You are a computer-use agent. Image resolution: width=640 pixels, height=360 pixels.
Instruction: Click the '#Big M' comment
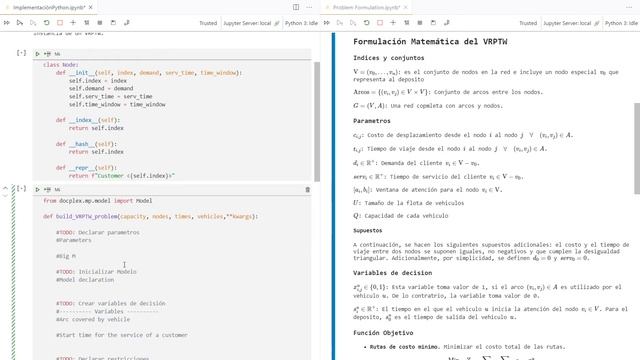click(x=66, y=256)
